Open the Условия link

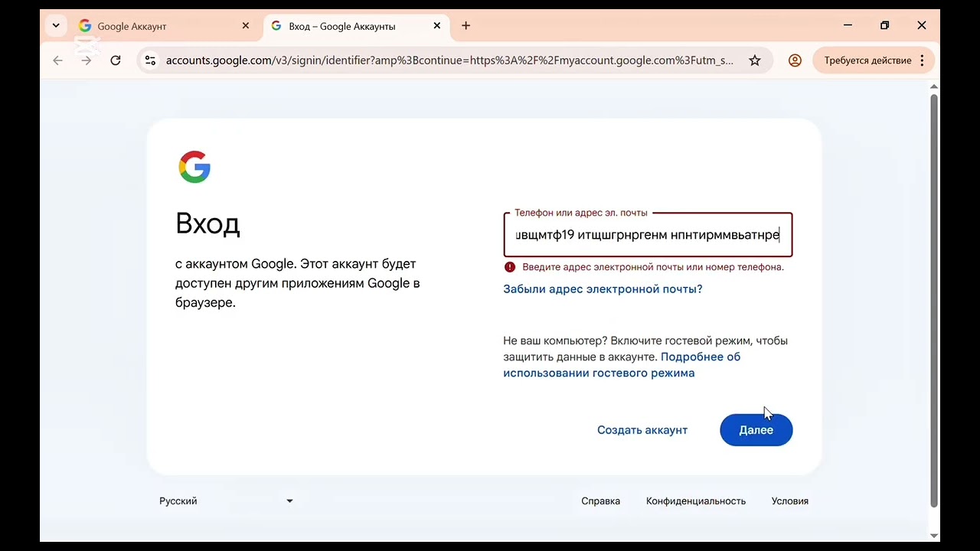(x=790, y=501)
